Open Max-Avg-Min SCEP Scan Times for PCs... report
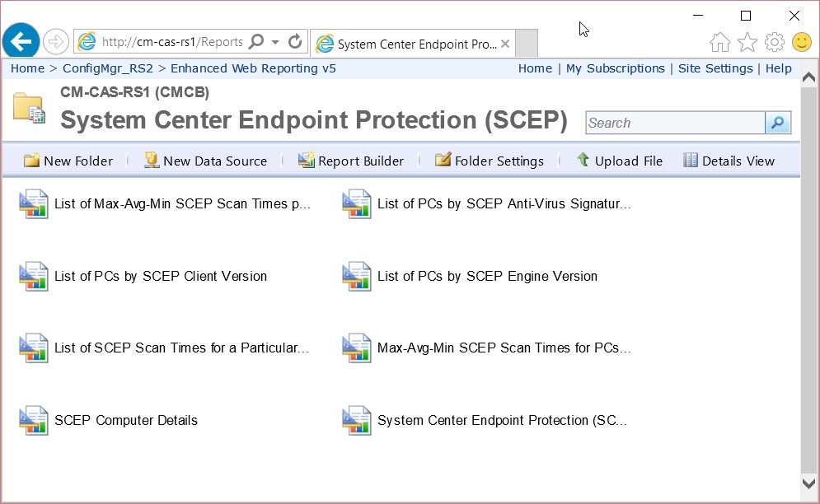This screenshot has width=820, height=504. pos(504,348)
